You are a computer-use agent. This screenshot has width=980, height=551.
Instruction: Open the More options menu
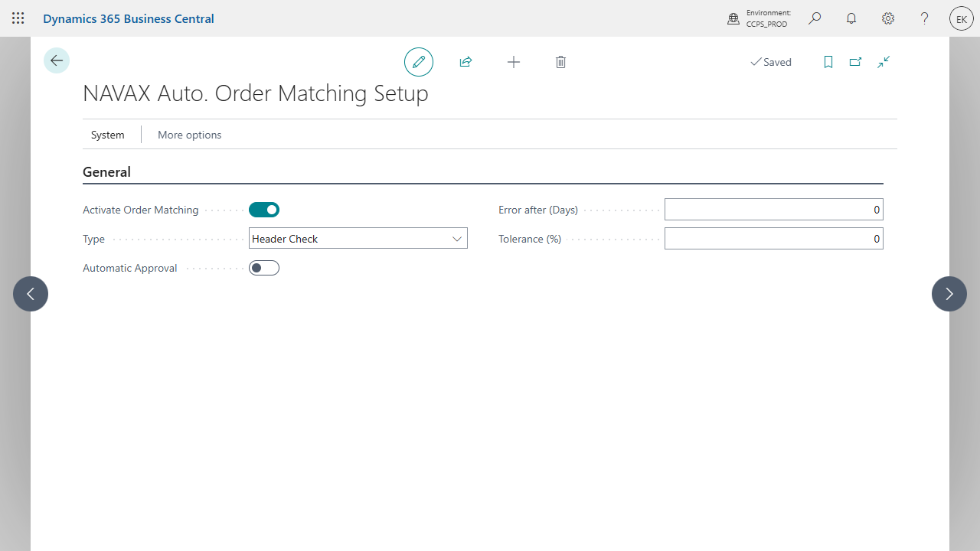pyautogui.click(x=190, y=135)
